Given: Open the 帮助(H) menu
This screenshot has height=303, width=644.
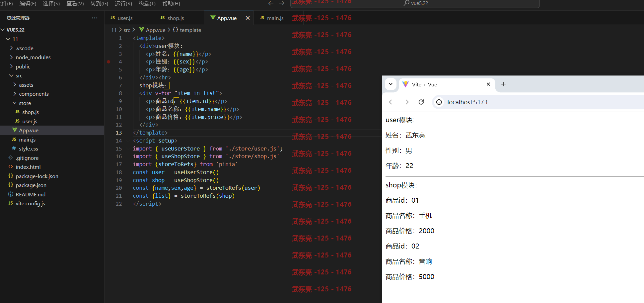Looking at the screenshot, I should pos(171,3).
